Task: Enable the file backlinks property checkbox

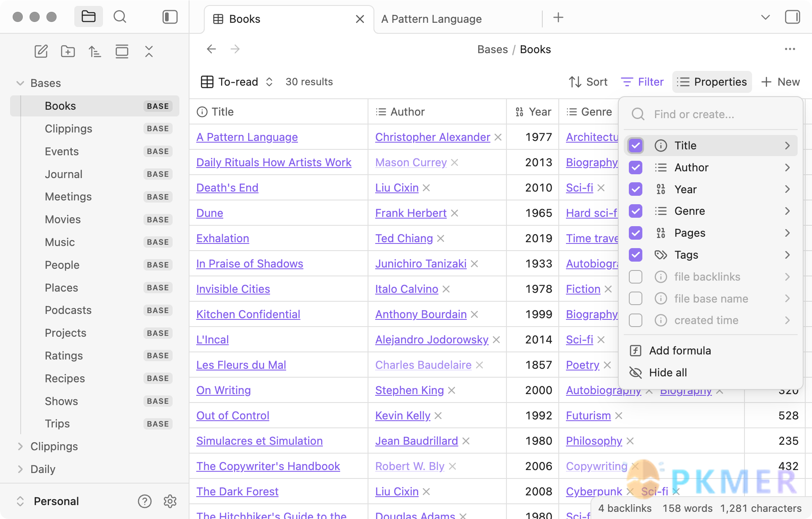Action: [635, 277]
